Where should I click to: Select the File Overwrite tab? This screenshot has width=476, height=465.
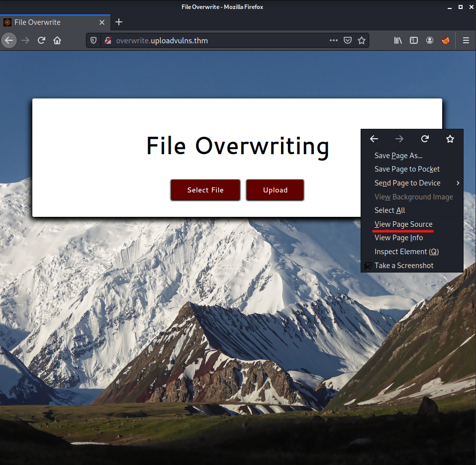(55, 22)
